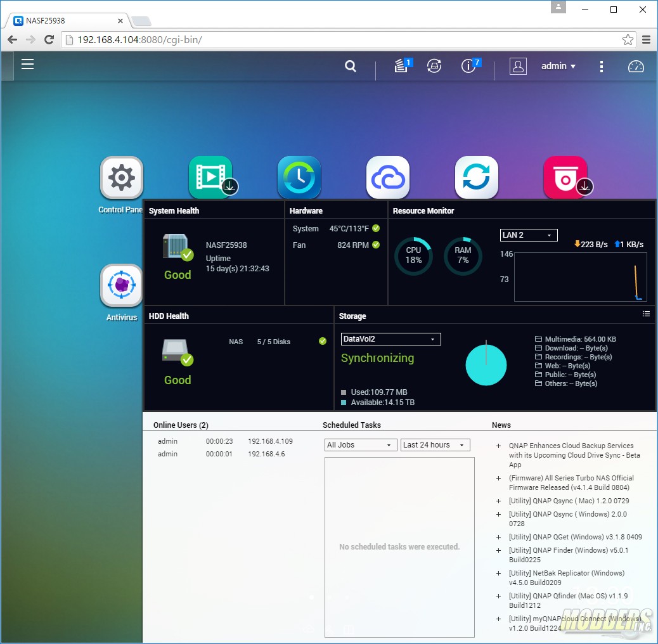Click the admin user avatar icon
Screen dimensions: 658x644
point(518,66)
